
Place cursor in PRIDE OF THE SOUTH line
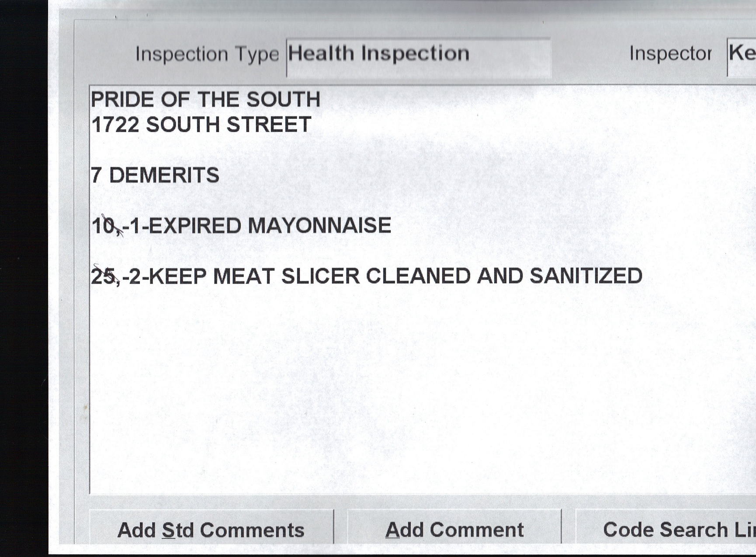pyautogui.click(x=205, y=100)
